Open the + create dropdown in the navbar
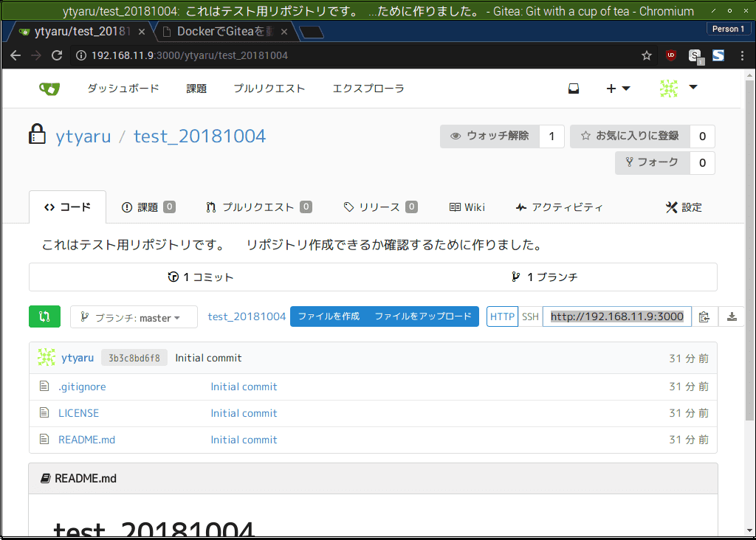This screenshot has width=756, height=540. 618,88
